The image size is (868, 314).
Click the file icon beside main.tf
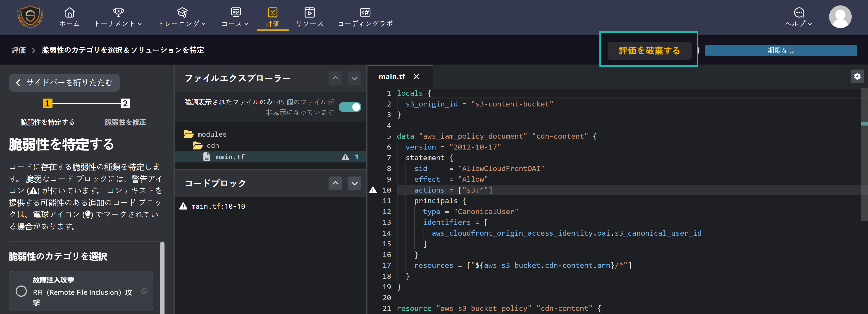coord(207,157)
